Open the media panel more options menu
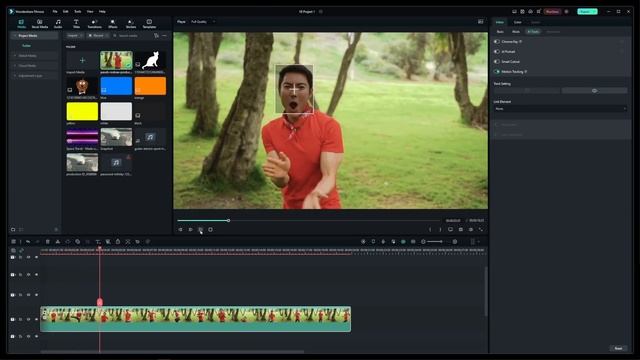 pos(164,36)
